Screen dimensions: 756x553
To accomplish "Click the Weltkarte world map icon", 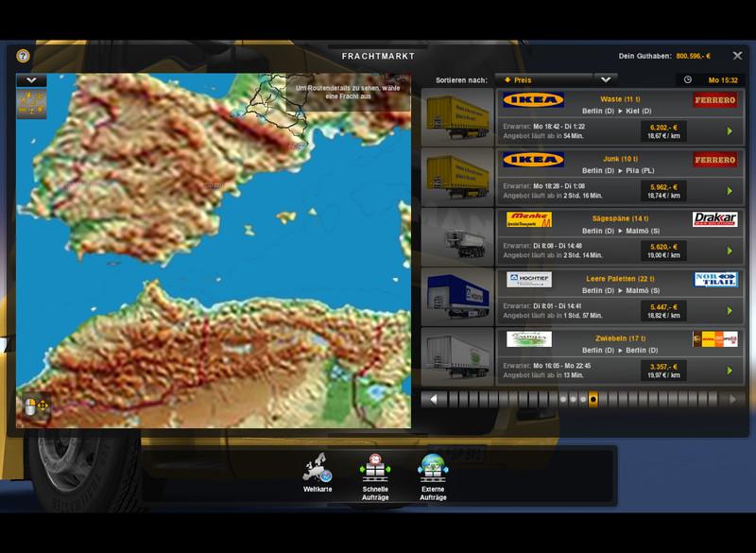I will click(318, 469).
